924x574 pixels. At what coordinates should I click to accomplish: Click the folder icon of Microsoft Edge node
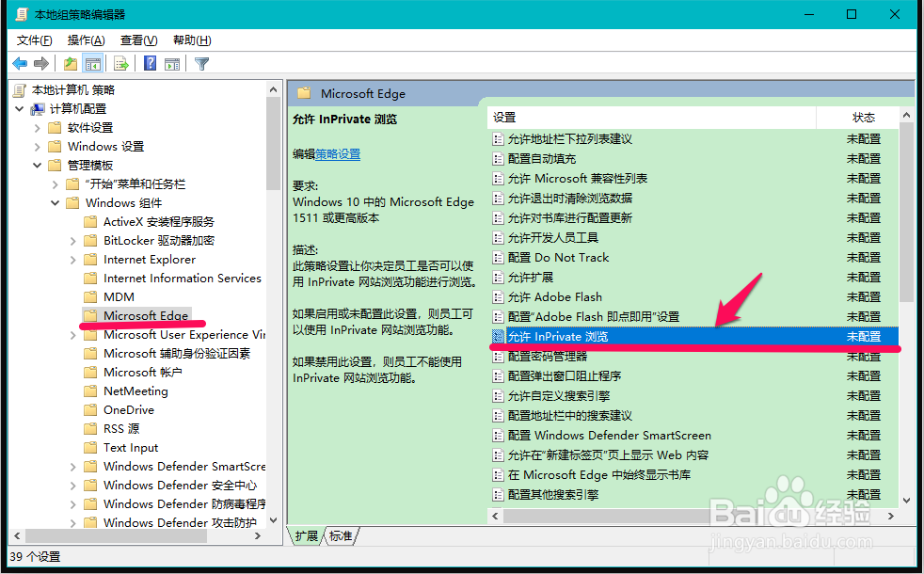click(90, 316)
